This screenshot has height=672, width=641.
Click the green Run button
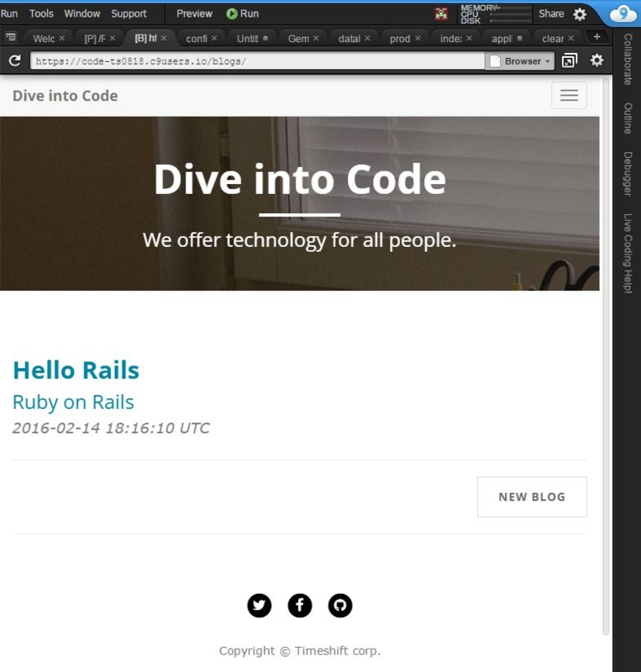pyautogui.click(x=243, y=13)
